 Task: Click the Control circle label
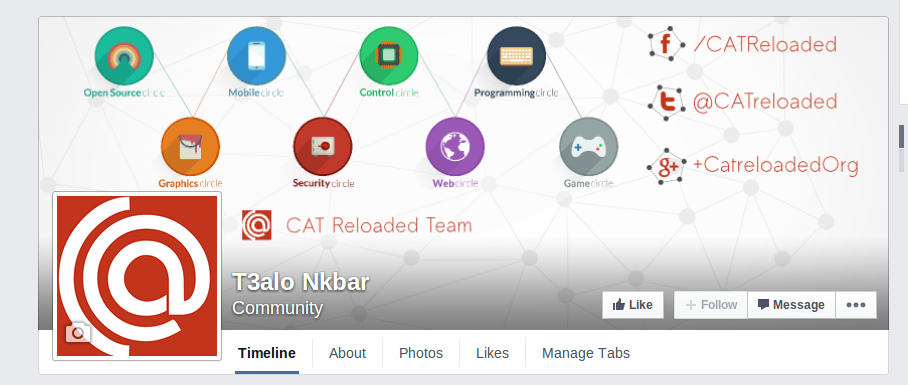(x=389, y=93)
